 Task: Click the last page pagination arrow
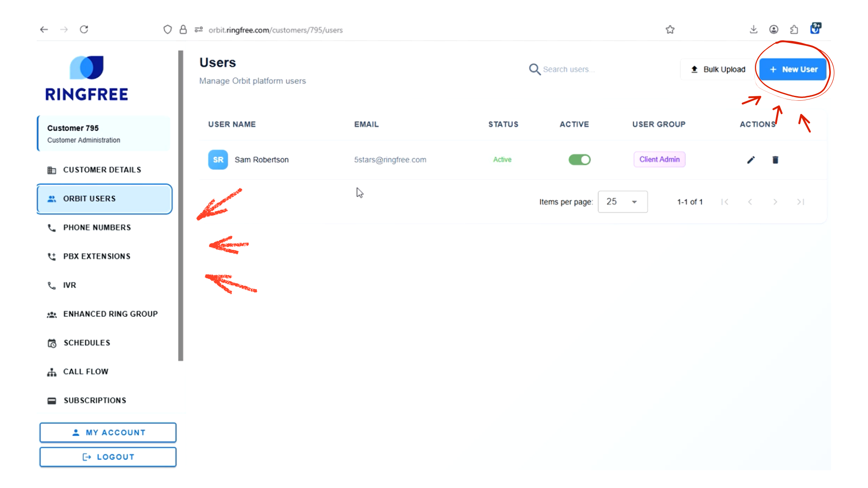(x=800, y=202)
